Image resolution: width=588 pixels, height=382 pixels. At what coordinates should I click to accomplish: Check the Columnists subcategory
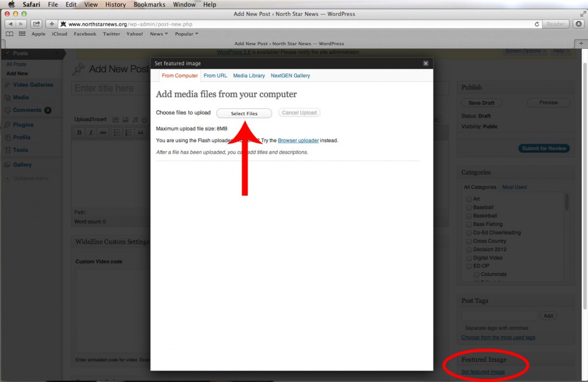point(477,275)
